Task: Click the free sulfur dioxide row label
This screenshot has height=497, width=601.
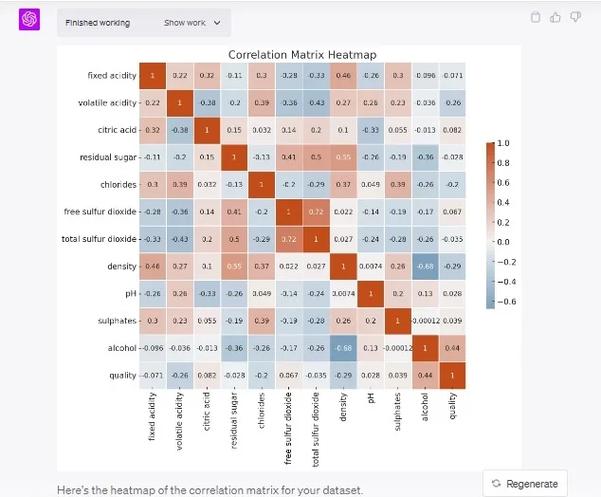Action: (x=100, y=212)
